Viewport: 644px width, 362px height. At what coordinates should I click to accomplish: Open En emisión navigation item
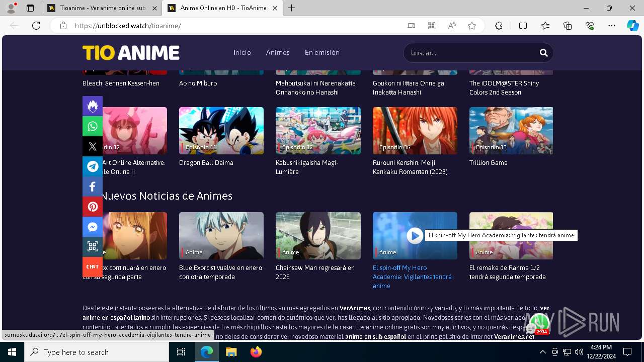click(322, 53)
